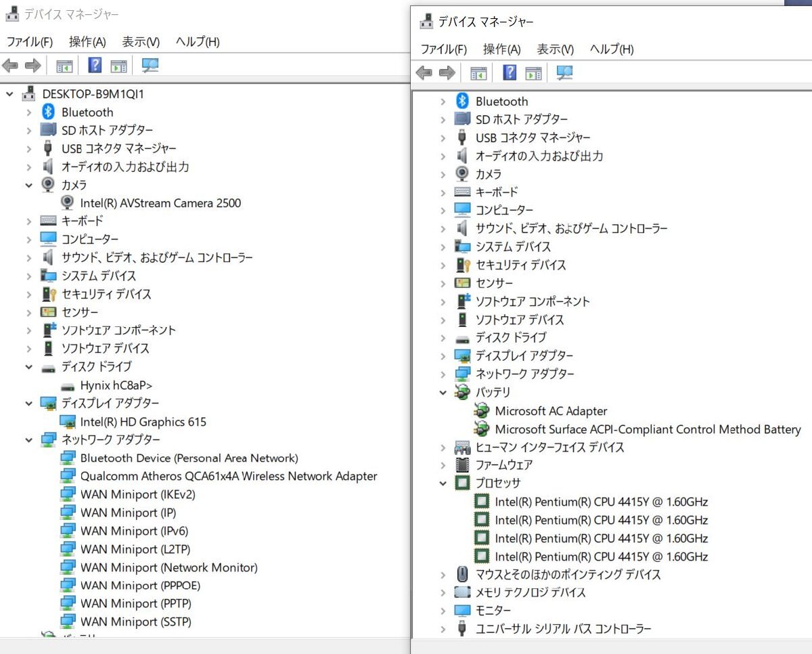Image resolution: width=812 pixels, height=654 pixels.
Task: Select Qualcomm Atheros QCA61x4A Wireless Network Adapter
Action: point(229,476)
